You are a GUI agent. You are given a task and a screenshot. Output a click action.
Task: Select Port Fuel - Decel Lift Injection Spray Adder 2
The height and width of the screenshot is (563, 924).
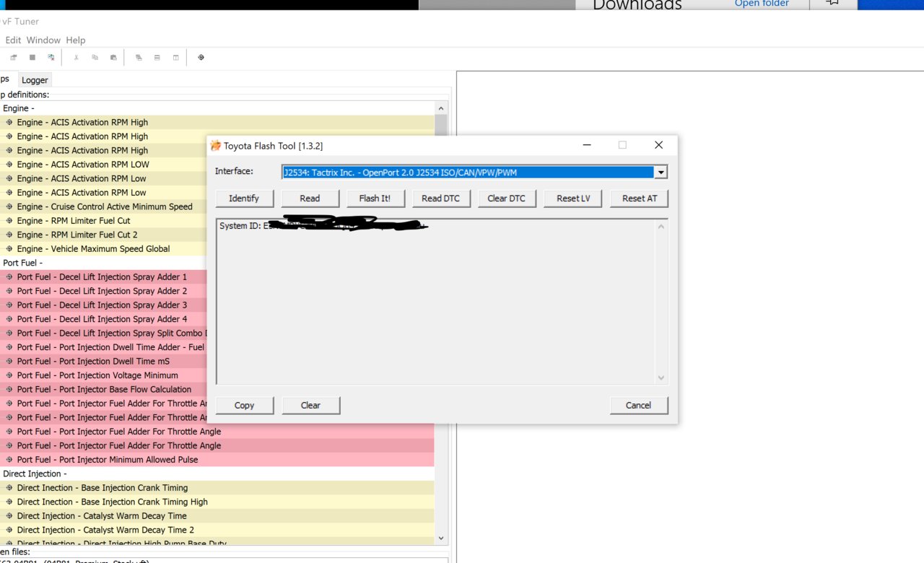click(x=102, y=291)
